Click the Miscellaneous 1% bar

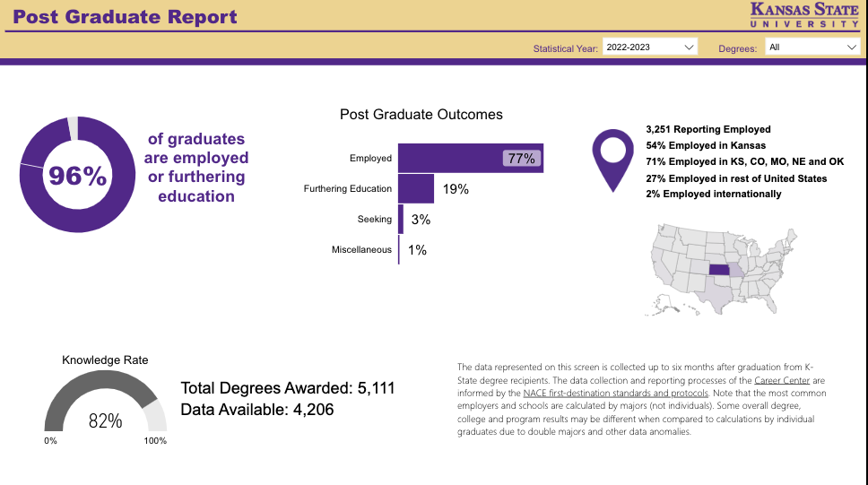399,249
